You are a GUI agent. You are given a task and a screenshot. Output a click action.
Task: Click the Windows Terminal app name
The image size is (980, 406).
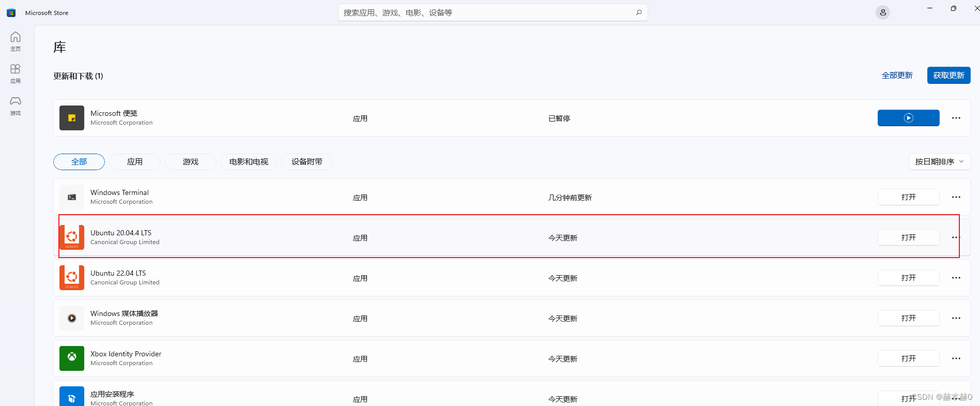119,192
